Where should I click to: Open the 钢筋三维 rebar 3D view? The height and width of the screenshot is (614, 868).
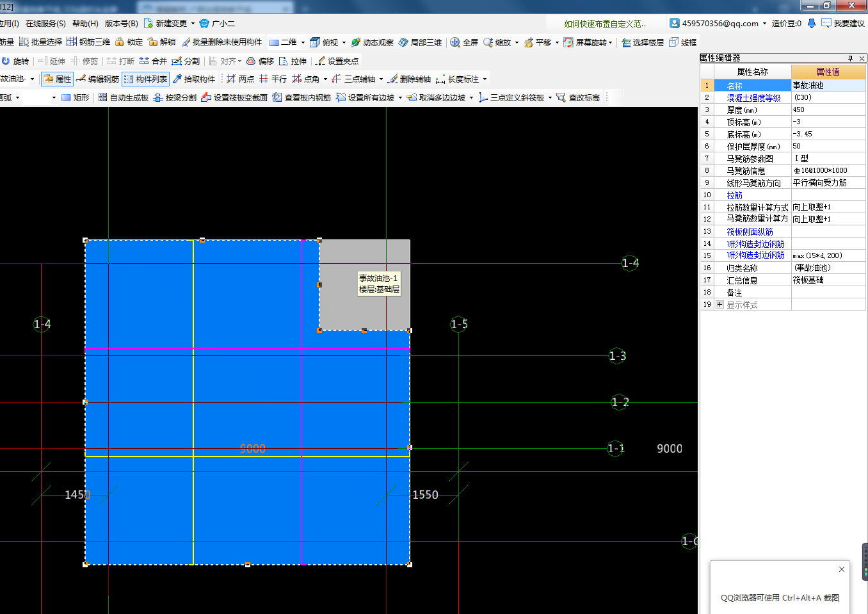click(88, 42)
